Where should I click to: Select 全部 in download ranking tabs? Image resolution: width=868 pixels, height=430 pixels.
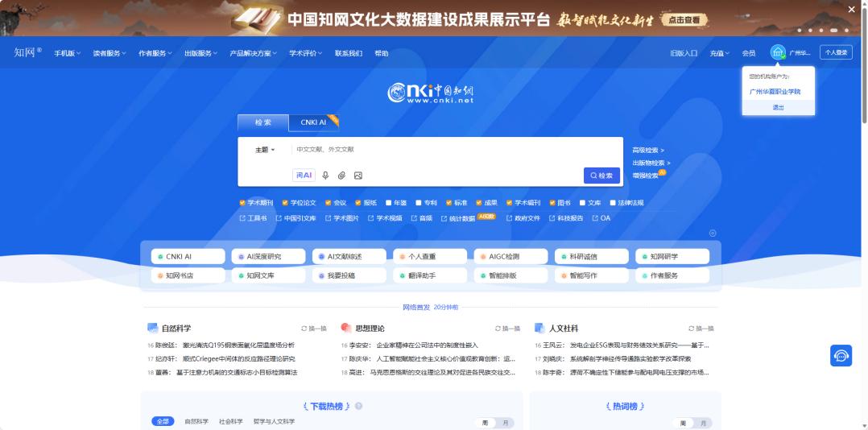pyautogui.click(x=163, y=422)
